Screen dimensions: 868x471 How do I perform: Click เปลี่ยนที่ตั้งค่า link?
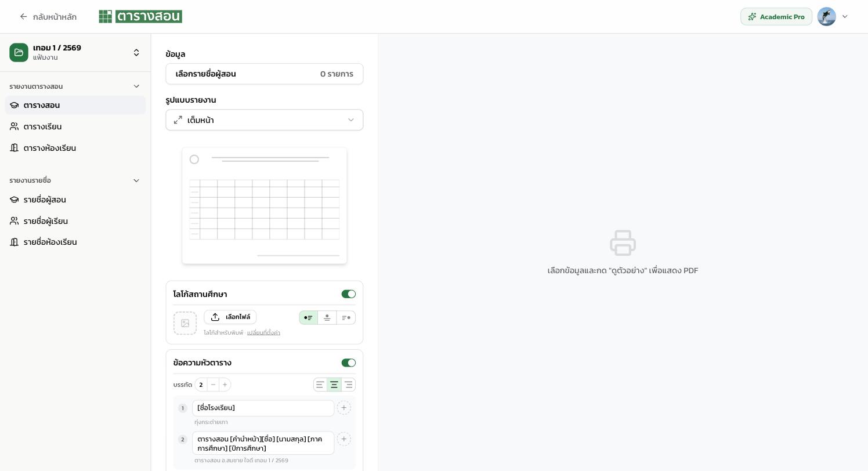[x=263, y=332]
